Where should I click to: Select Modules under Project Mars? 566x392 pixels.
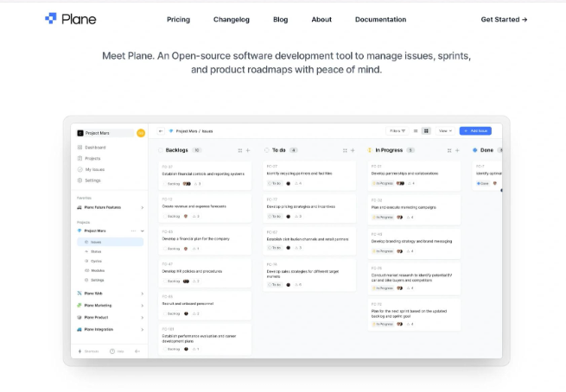click(94, 270)
